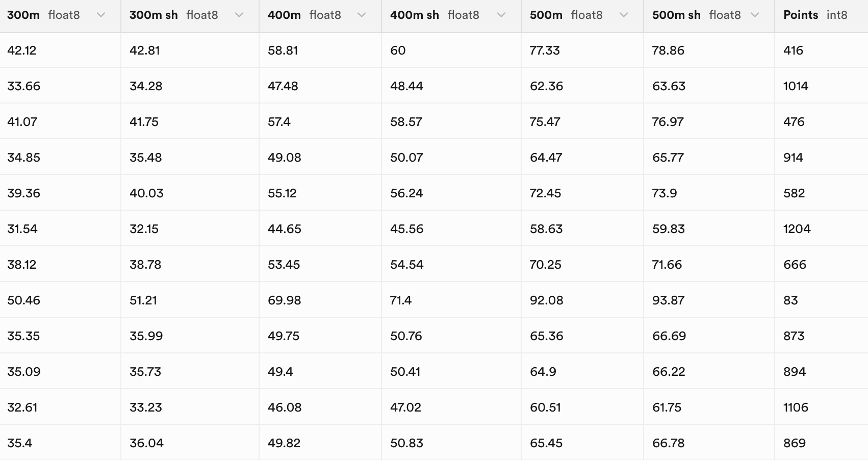
Task: Open the 400m sh column options chevron
Action: (501, 15)
